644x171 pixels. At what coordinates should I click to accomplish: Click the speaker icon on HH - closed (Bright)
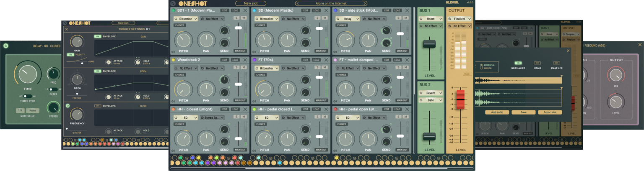point(173,151)
